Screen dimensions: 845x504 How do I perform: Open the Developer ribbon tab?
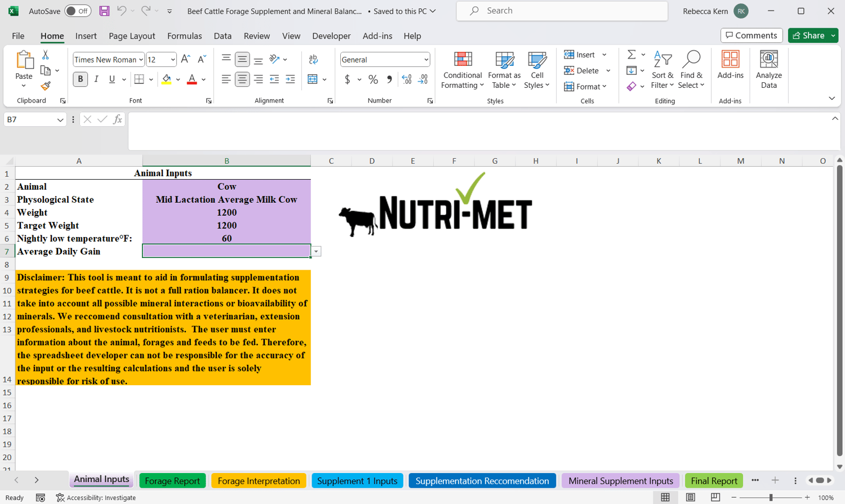pyautogui.click(x=331, y=36)
